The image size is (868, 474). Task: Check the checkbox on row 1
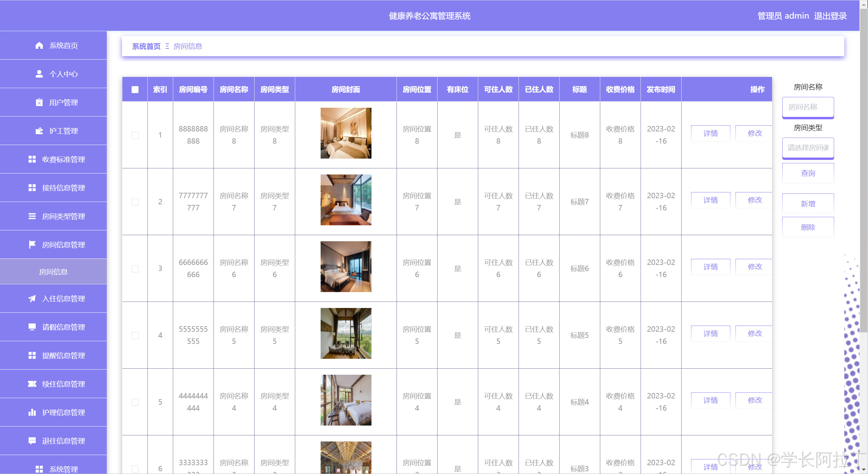pyautogui.click(x=135, y=135)
